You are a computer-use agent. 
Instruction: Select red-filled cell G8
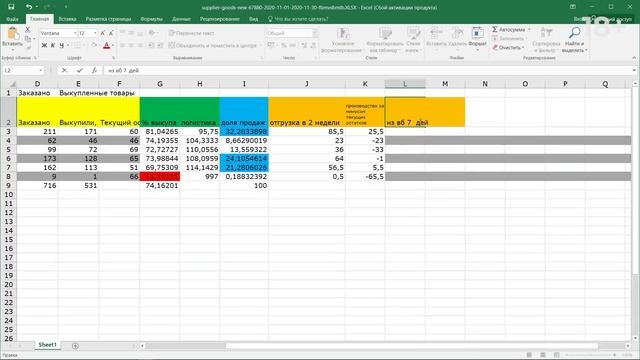pos(160,177)
